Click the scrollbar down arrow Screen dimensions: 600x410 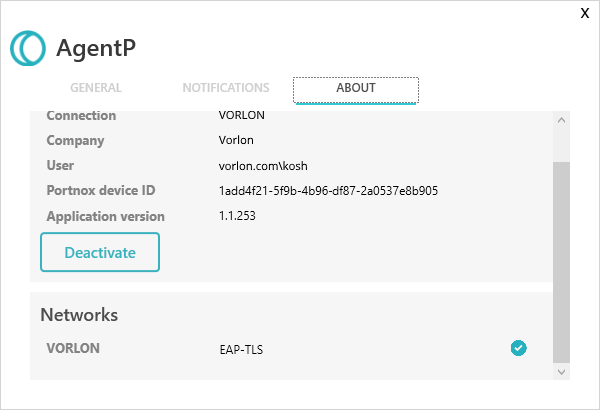[x=560, y=371]
